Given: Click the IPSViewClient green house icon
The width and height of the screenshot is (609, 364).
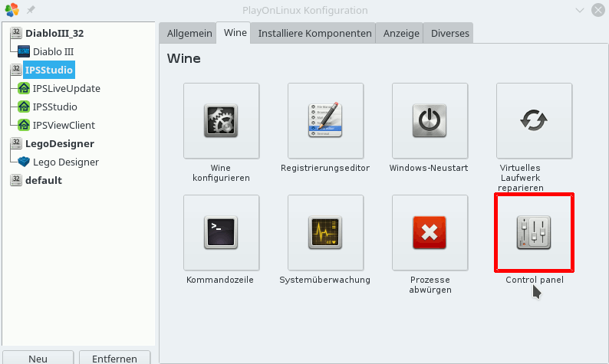Looking at the screenshot, I should pos(24,125).
